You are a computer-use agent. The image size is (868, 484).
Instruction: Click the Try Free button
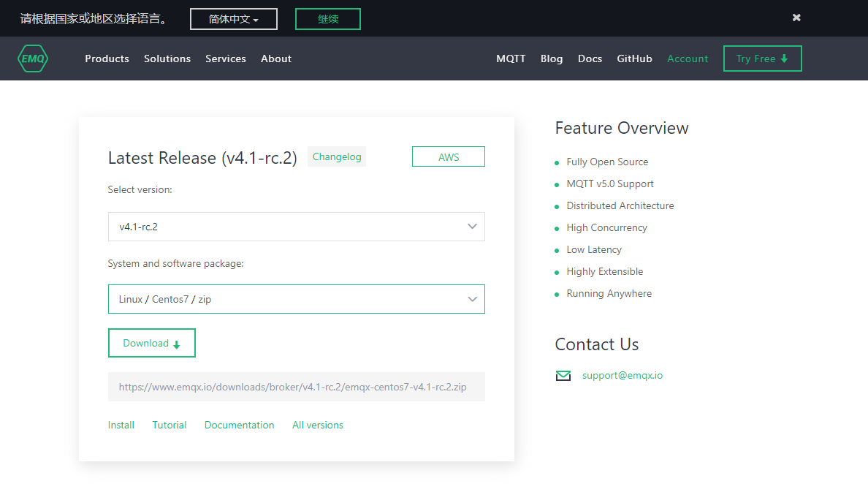pyautogui.click(x=762, y=58)
